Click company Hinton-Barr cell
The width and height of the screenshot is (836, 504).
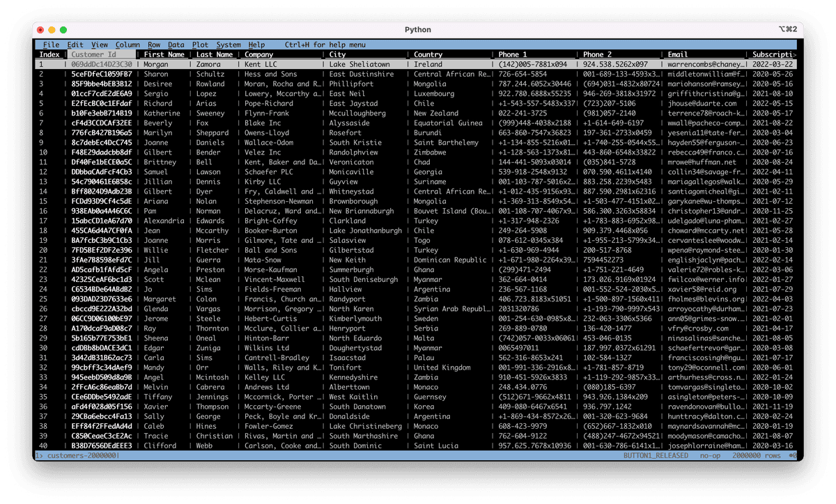(267, 338)
